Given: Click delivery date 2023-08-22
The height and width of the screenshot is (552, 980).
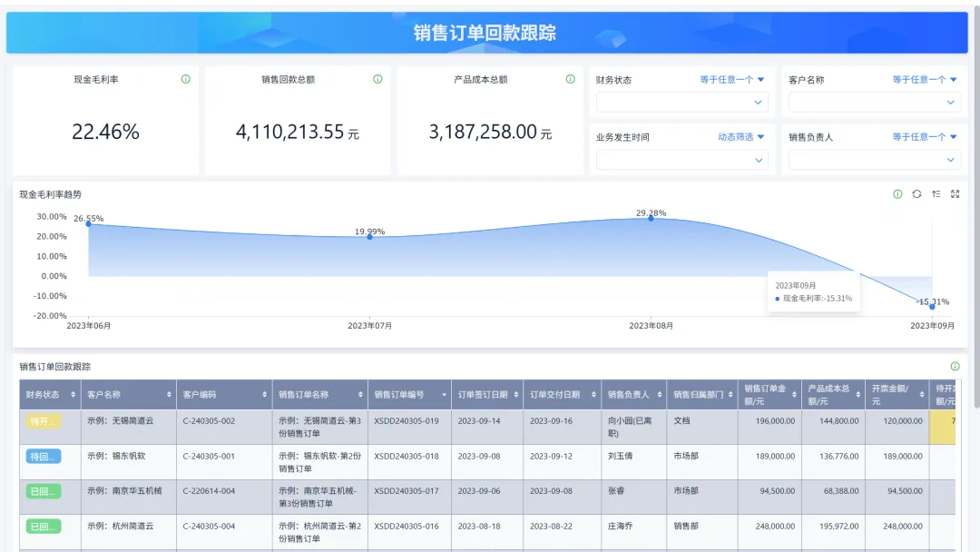Looking at the screenshot, I should 552,527.
